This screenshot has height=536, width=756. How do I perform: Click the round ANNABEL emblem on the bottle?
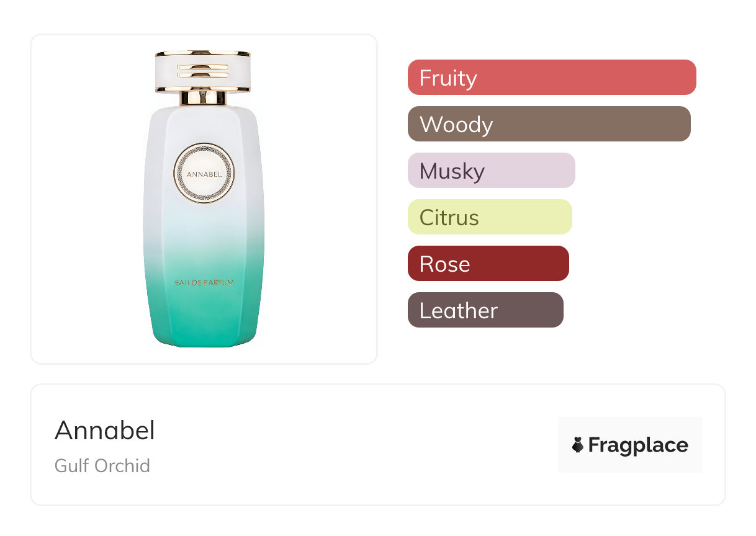coord(204,174)
